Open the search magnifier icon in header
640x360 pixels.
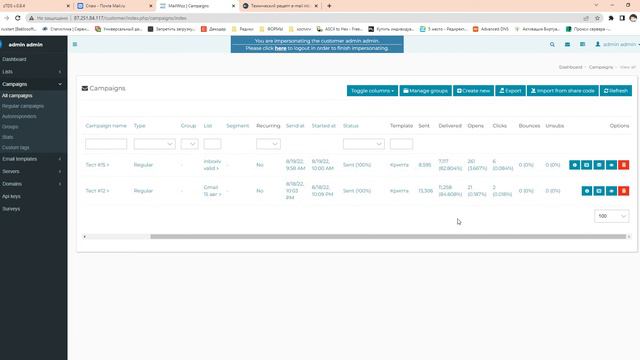point(552,44)
